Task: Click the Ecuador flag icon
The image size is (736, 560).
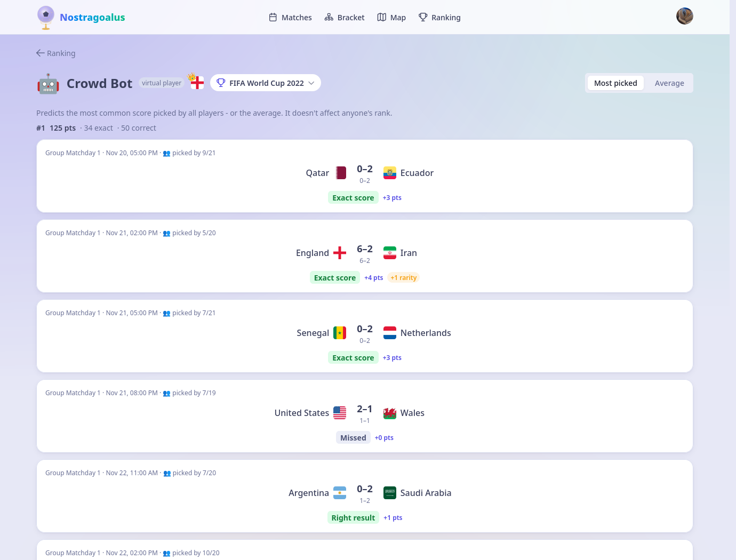Action: (x=390, y=173)
